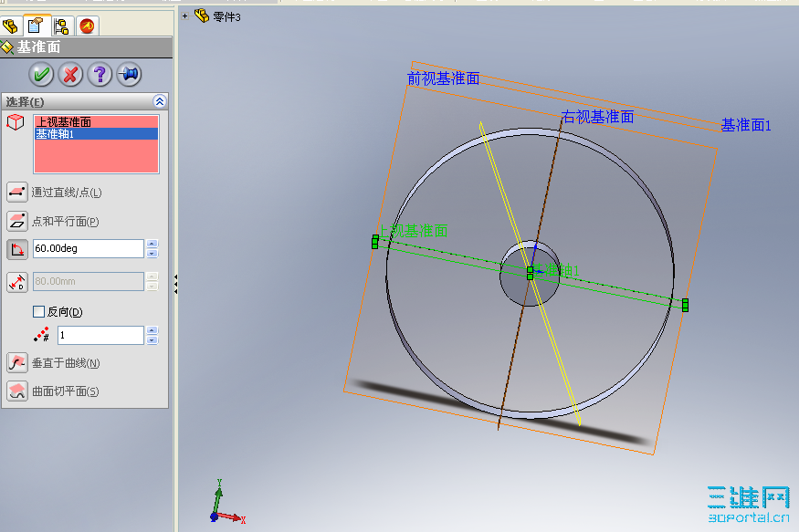Switch to the PropertyManager tab
Viewport: 799px width, 532px height.
pyautogui.click(x=37, y=26)
